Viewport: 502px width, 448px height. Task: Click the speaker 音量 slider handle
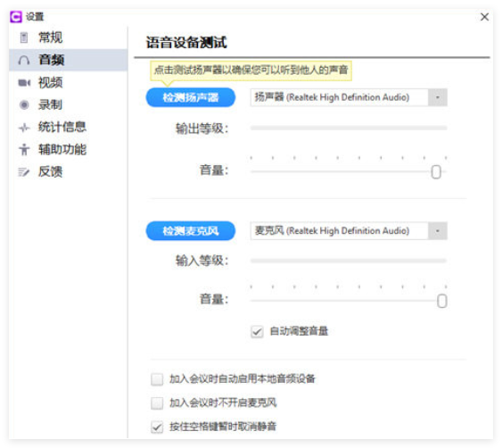point(436,172)
